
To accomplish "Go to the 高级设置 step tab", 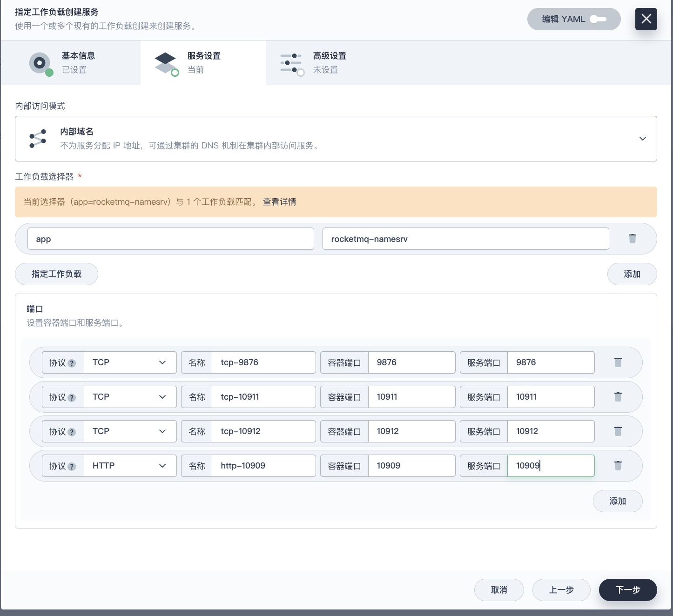I will (329, 63).
